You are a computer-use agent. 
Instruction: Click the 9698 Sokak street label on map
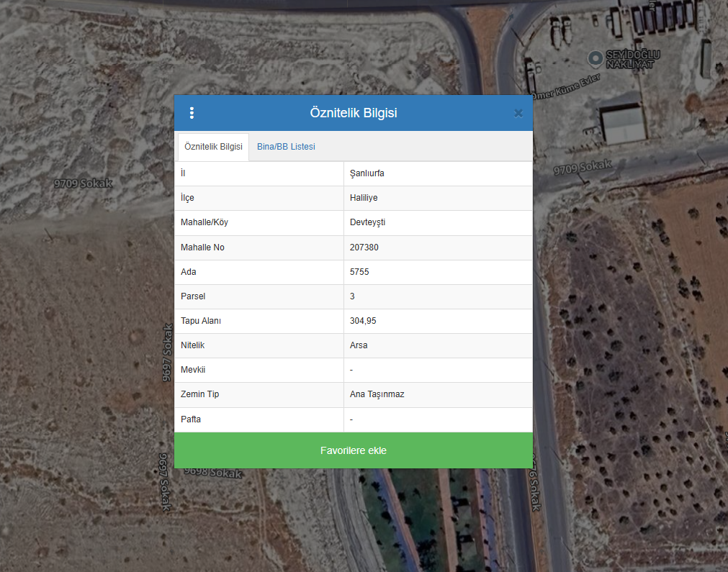point(212,473)
